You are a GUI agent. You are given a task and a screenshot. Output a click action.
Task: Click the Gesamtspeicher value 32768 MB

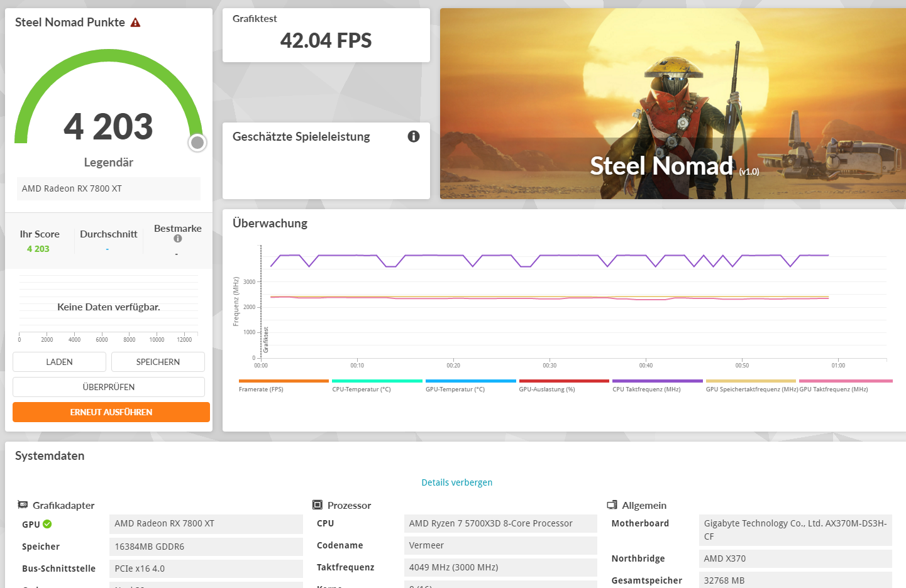795,580
